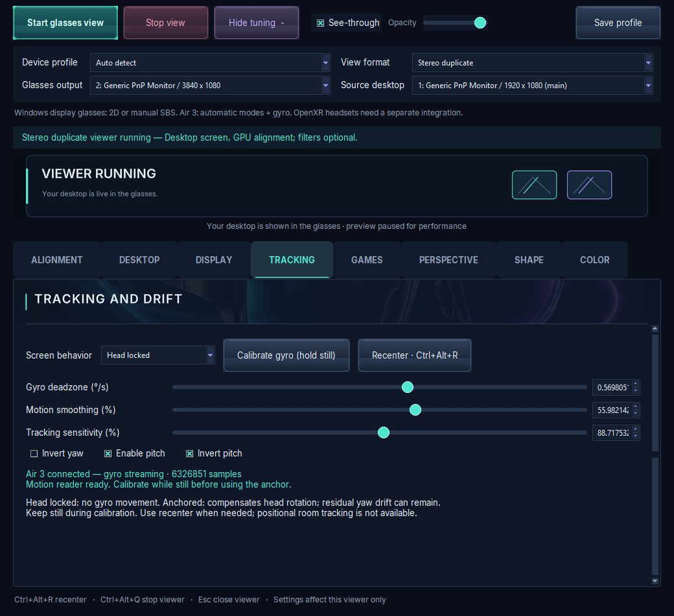The width and height of the screenshot is (674, 616).
Task: Click the 'VIEWER RUNNING' heading
Action: pyautogui.click(x=99, y=174)
